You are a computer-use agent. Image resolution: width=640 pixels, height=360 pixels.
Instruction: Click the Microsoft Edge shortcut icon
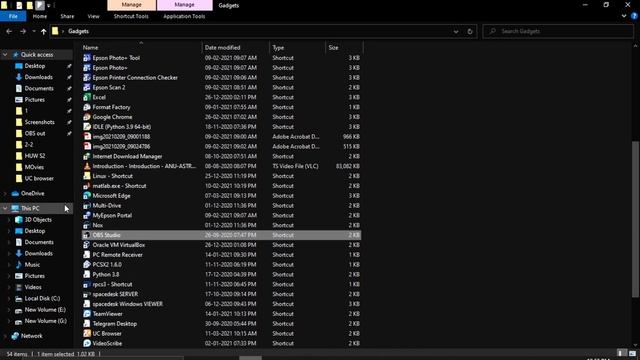pyautogui.click(x=87, y=196)
